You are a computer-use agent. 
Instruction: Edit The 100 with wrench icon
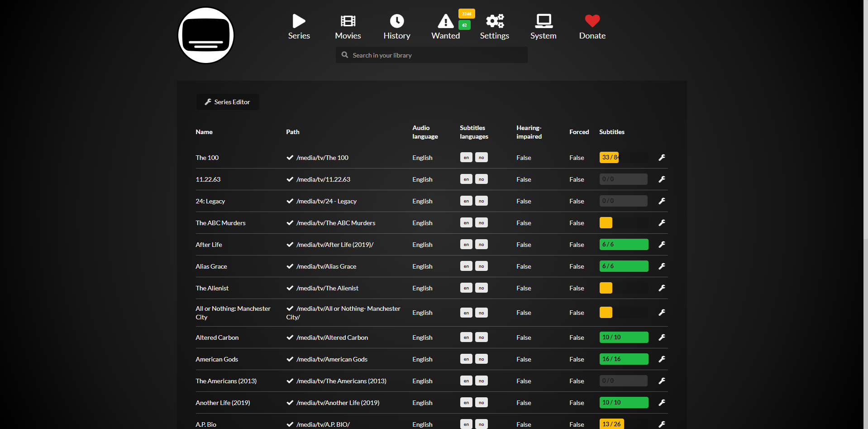tap(662, 158)
